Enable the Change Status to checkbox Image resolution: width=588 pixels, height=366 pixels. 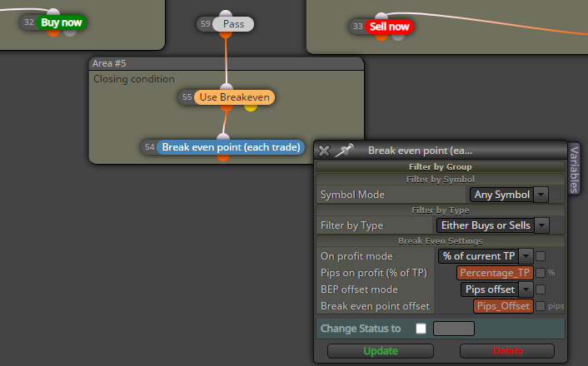(421, 329)
